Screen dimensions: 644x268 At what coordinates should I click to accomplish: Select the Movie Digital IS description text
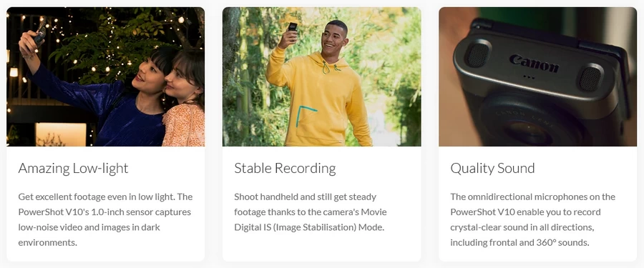click(310, 212)
